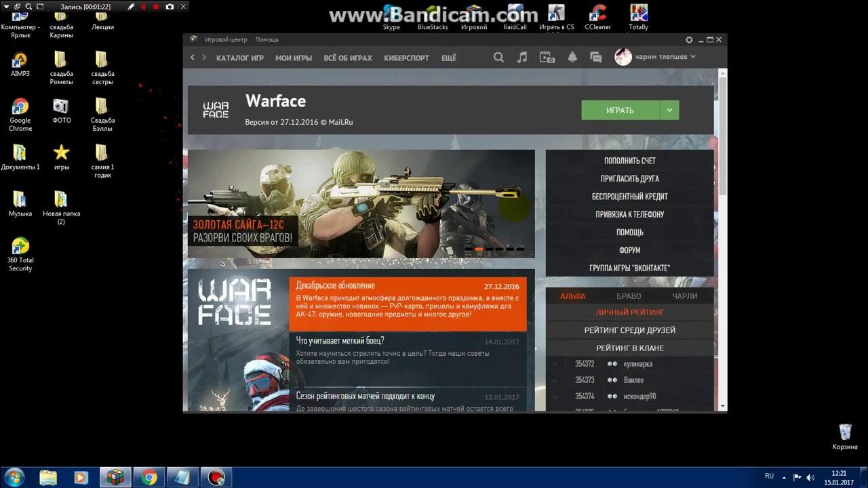
Task: Select the Корзина recycle bin
Action: pyautogui.click(x=845, y=436)
